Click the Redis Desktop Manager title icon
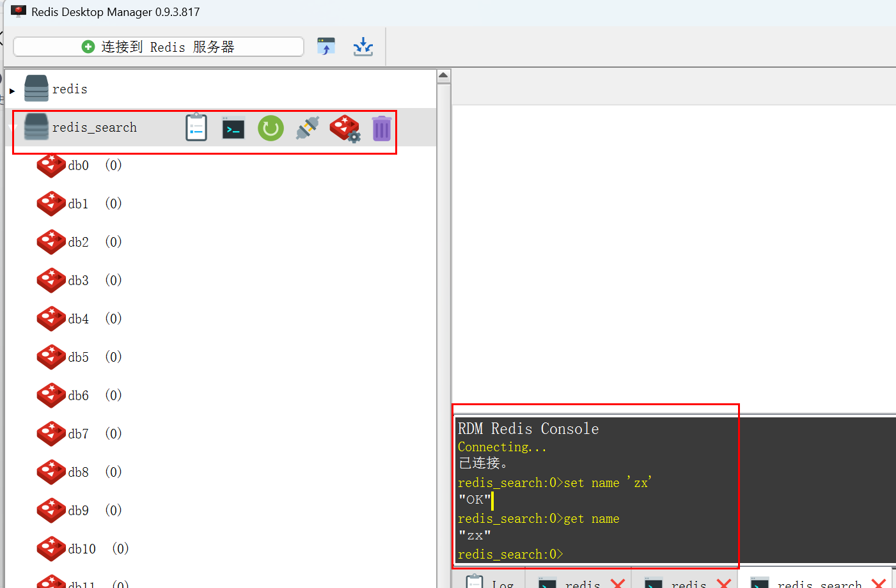The image size is (896, 588). (x=19, y=12)
